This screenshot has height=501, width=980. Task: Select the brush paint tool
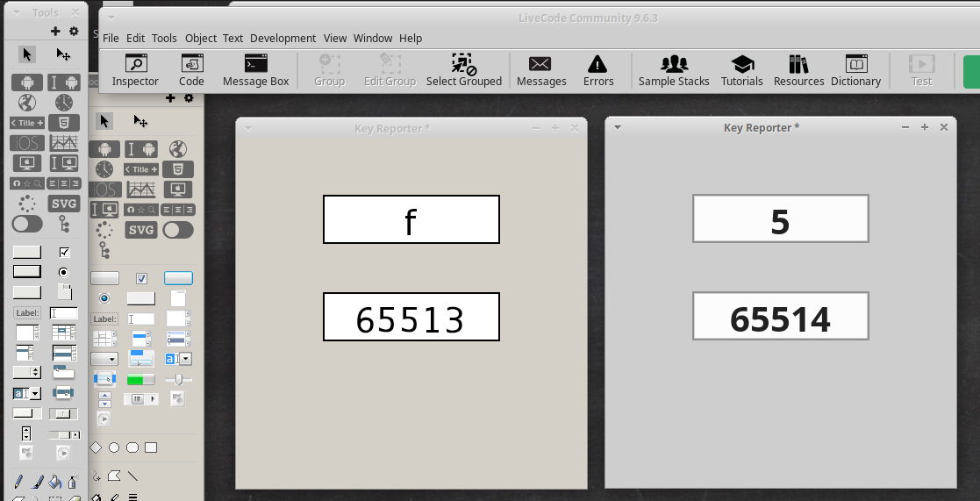point(37,482)
